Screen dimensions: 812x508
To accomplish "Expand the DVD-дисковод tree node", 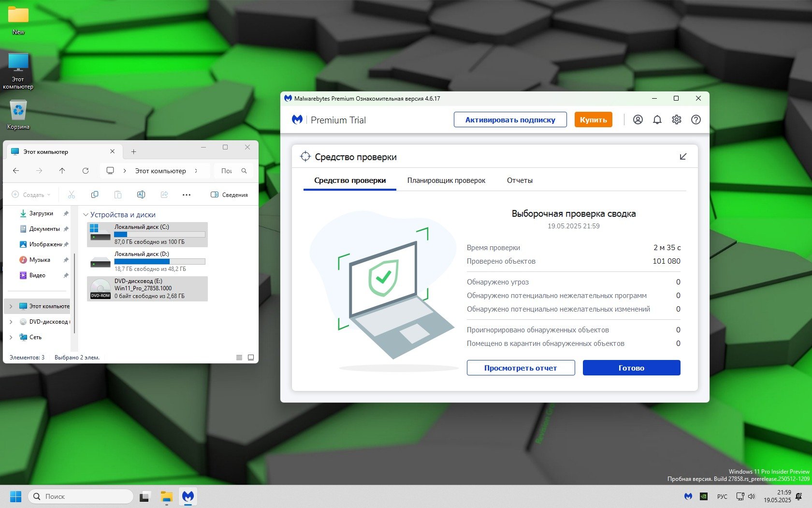I will coord(11,322).
